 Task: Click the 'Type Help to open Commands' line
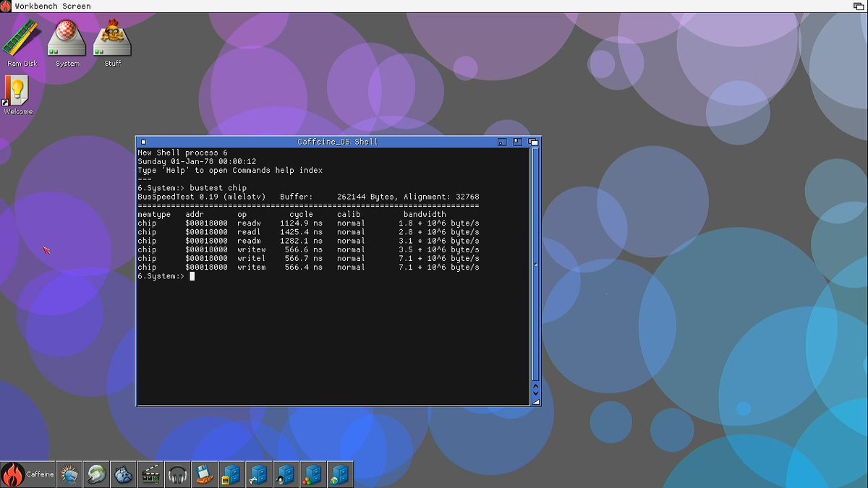click(230, 171)
